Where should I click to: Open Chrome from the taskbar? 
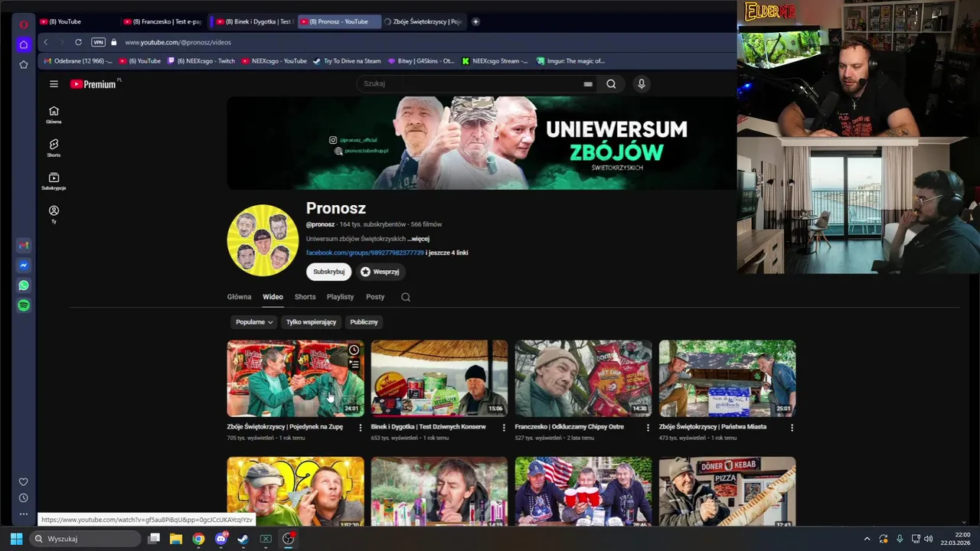tap(198, 539)
